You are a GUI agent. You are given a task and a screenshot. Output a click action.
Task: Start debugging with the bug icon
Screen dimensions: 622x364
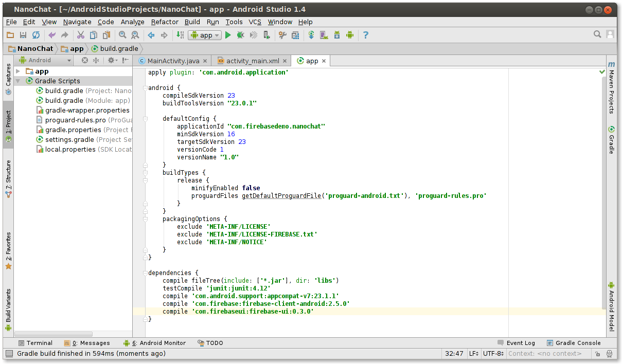tap(240, 35)
